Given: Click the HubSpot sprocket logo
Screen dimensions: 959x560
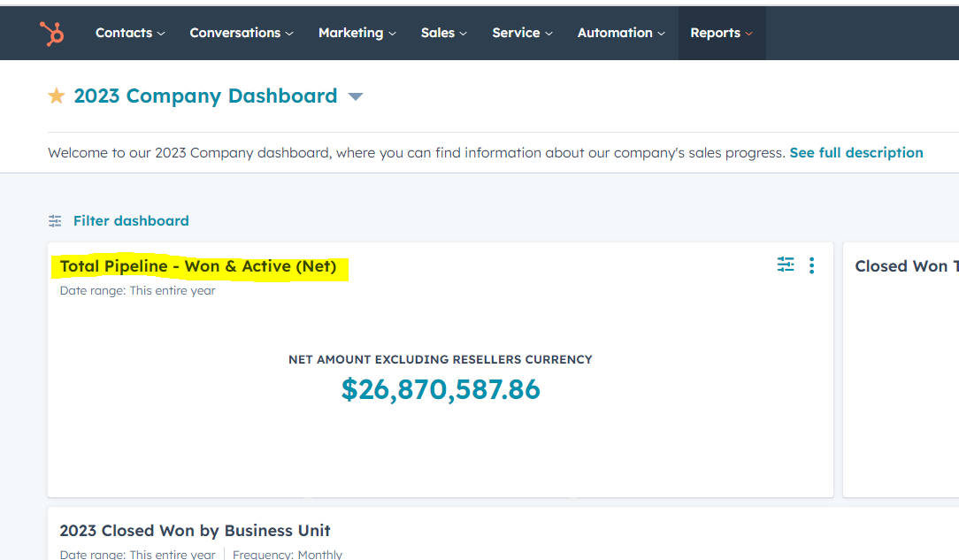Looking at the screenshot, I should point(51,34).
